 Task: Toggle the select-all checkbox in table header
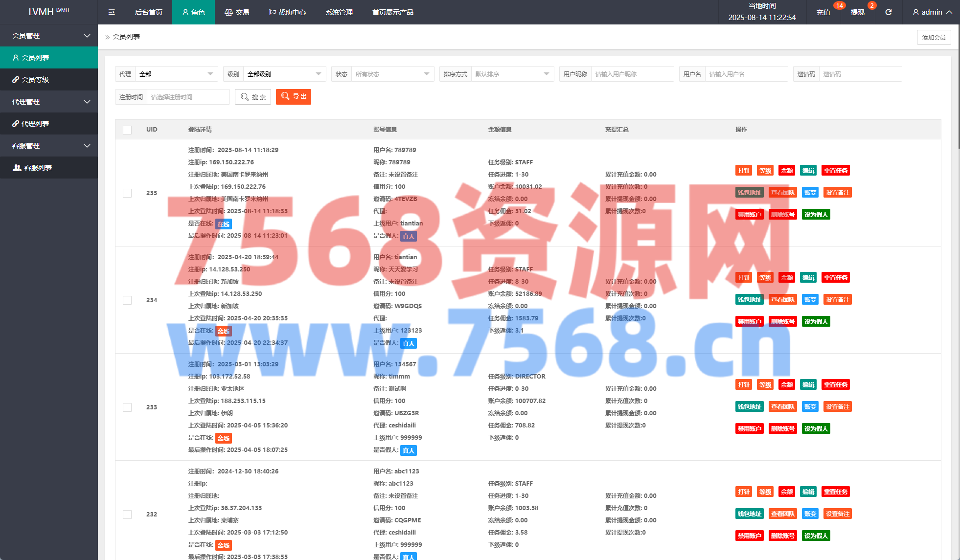[x=127, y=130]
